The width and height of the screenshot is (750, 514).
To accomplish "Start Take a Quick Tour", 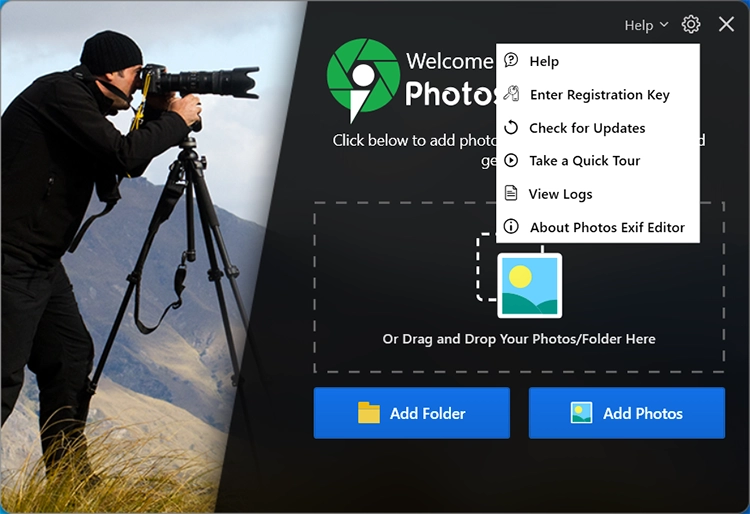I will pos(584,161).
